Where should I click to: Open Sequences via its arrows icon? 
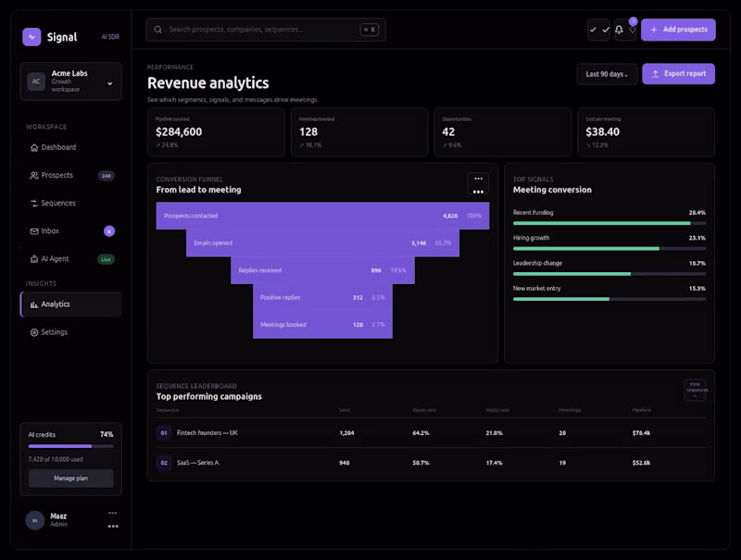[34, 203]
